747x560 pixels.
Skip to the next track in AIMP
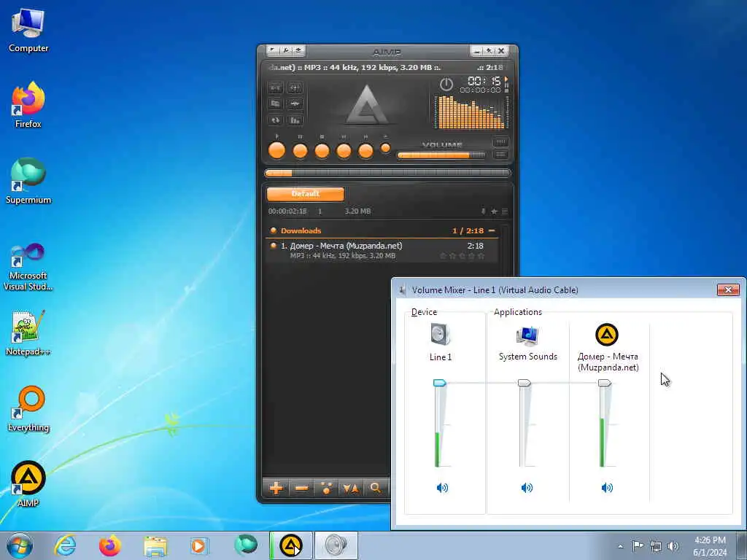coord(365,151)
